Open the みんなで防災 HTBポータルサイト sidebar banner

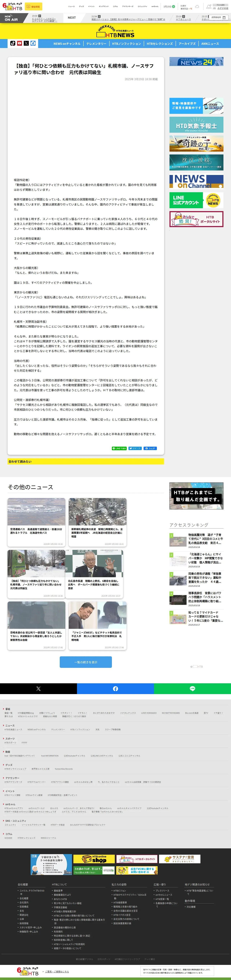click(x=196, y=219)
